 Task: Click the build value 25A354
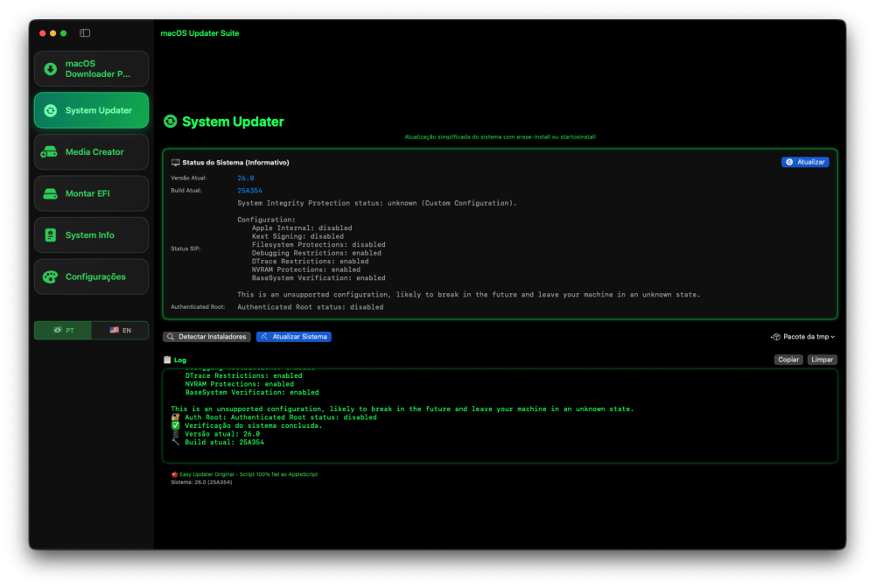(x=249, y=190)
